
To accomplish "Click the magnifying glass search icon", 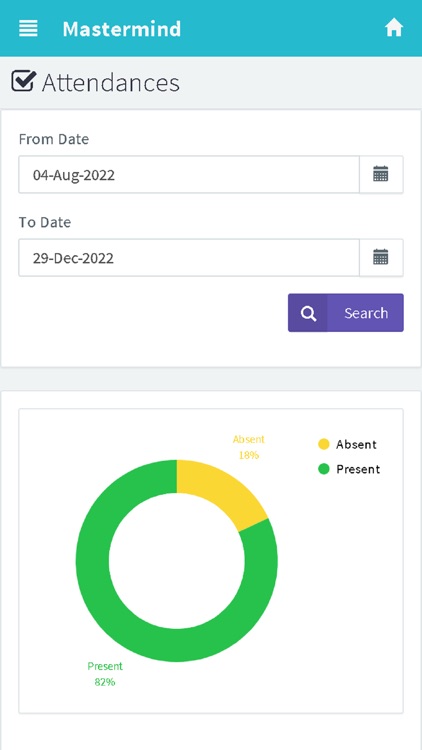I will [x=308, y=313].
